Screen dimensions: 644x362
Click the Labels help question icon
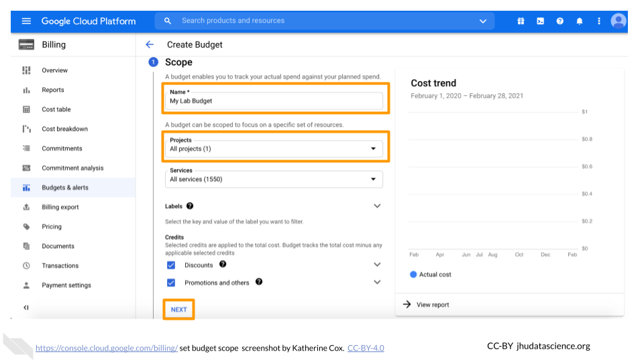click(190, 206)
